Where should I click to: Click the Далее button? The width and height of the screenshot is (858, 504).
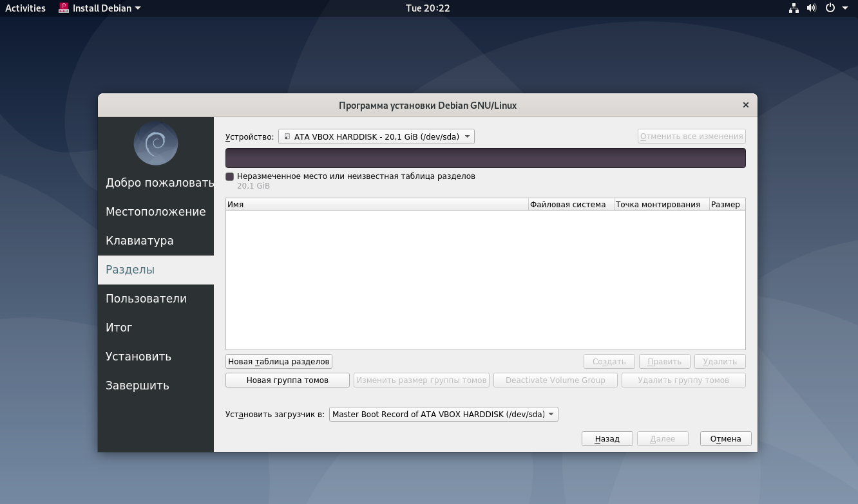663,438
